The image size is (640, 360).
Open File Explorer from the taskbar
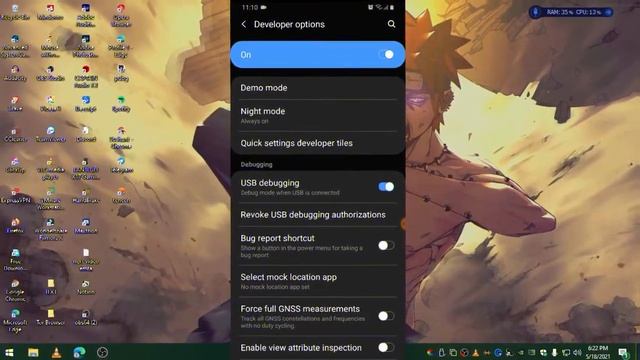tap(33, 352)
